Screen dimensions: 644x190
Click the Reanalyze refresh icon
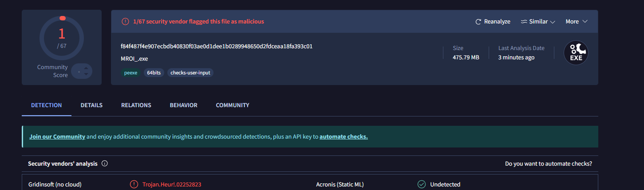(478, 22)
